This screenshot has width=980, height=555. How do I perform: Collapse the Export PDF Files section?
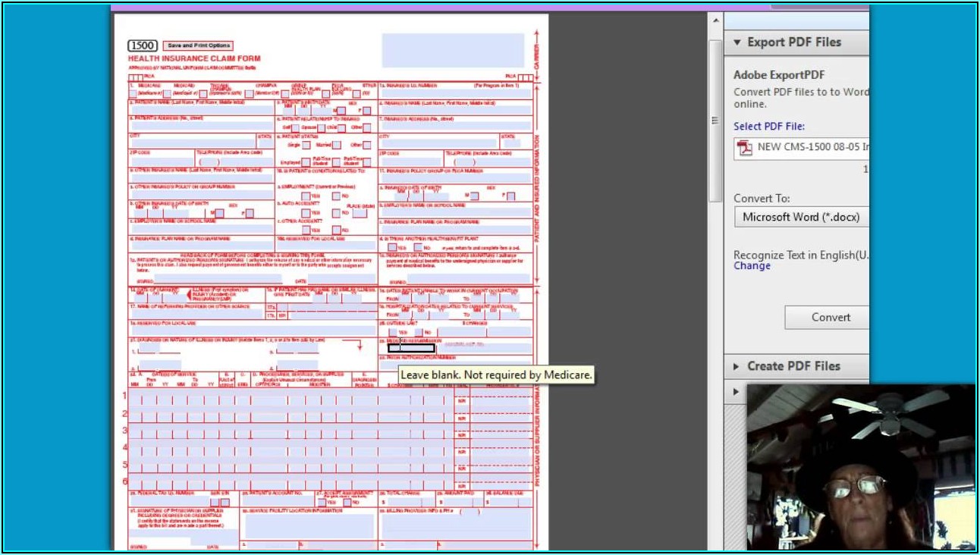(x=737, y=42)
